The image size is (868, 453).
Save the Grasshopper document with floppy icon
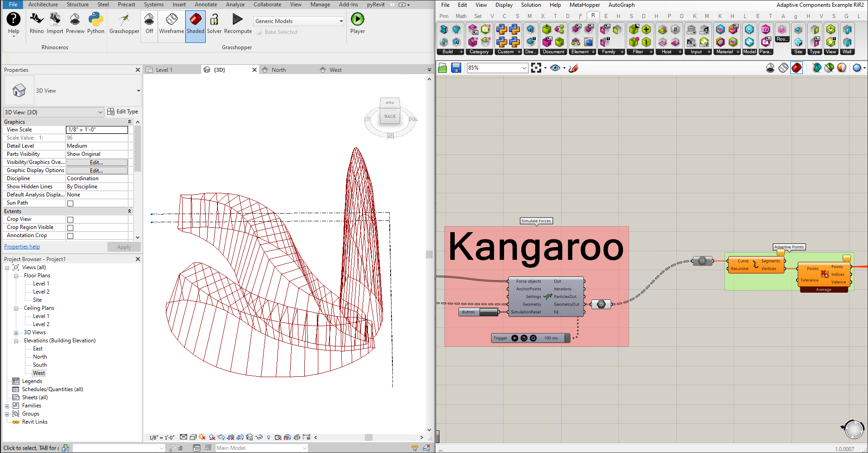(456, 68)
